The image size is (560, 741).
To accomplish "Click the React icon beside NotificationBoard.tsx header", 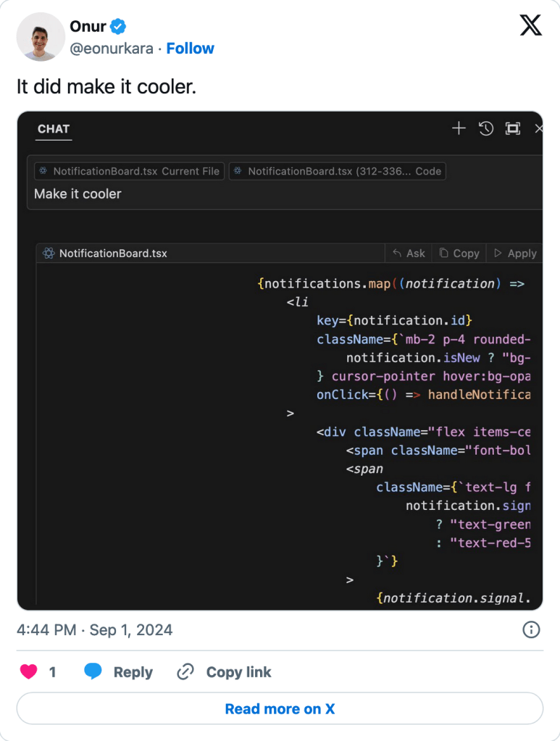I will pos(49,254).
